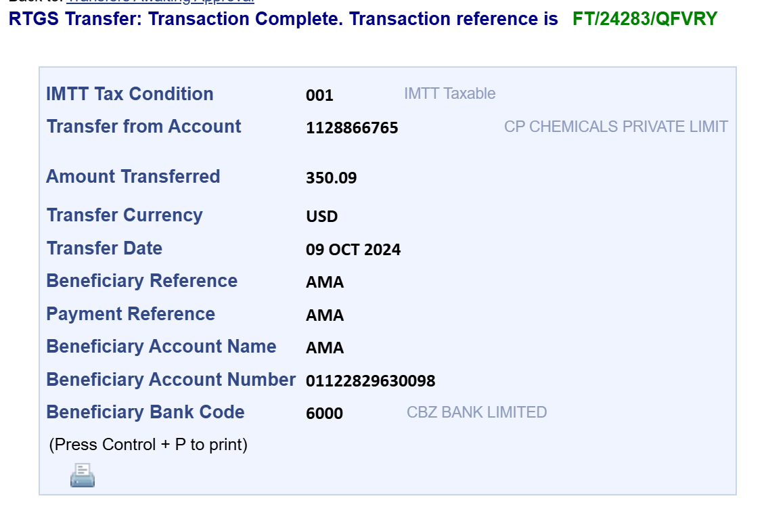Click the CBZ BANK LIMITED text
Screen dimensions: 766x532
point(476,412)
